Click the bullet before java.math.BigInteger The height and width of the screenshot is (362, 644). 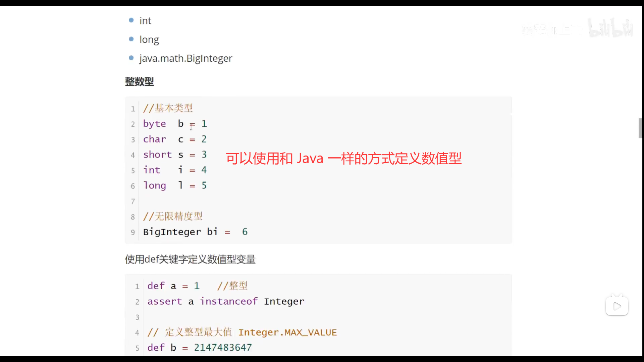131,58
